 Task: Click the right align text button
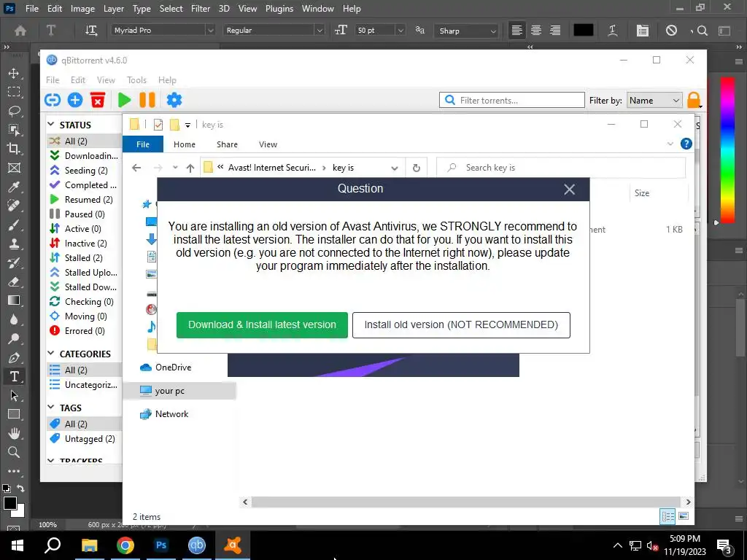click(x=555, y=31)
